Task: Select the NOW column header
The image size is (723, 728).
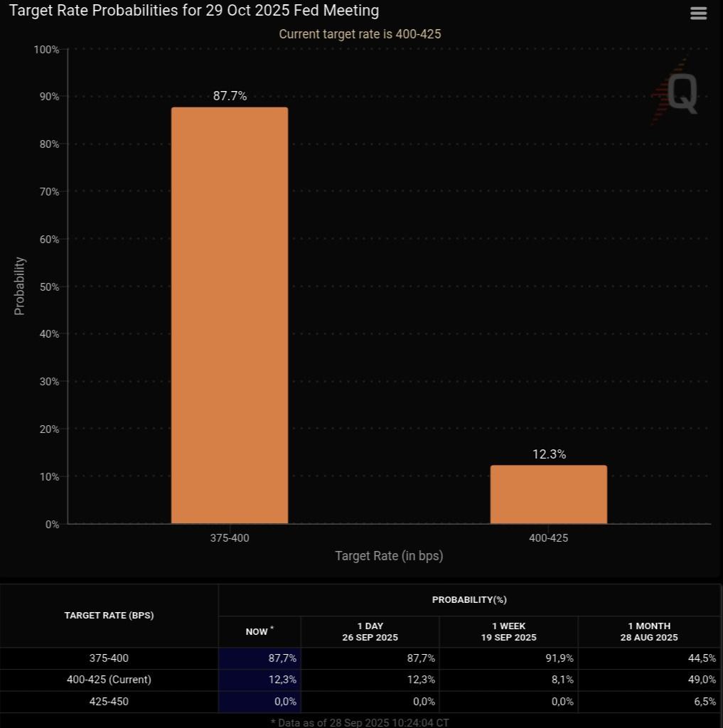Action: [x=259, y=631]
